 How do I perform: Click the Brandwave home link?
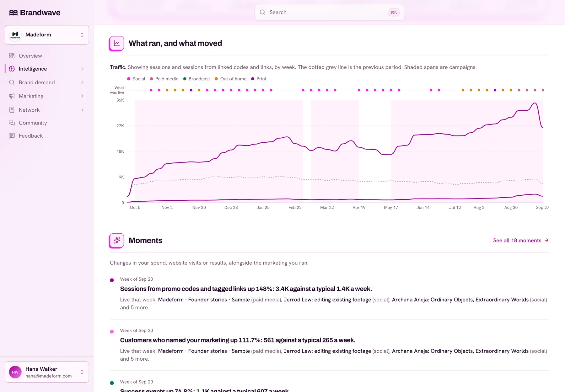pos(35,13)
